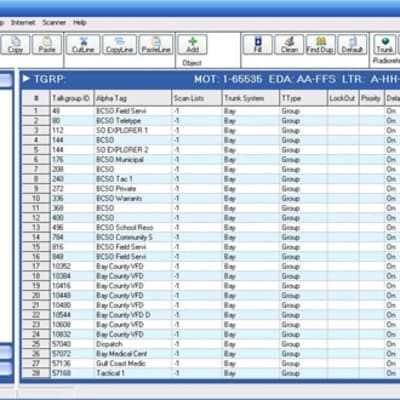Click talkgroup ID '57040' cell
This screenshot has width=400, height=400.
[72, 344]
